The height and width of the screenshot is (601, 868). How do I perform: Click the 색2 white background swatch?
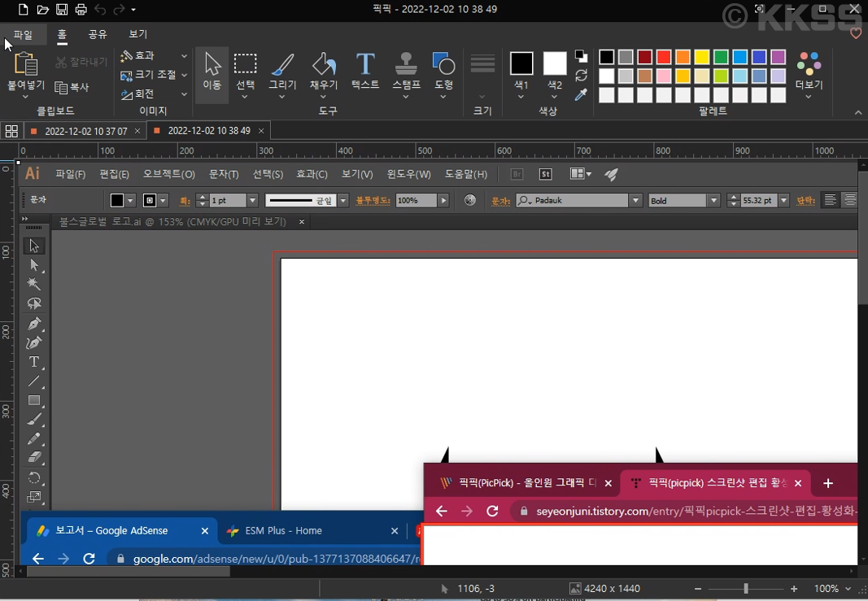555,63
